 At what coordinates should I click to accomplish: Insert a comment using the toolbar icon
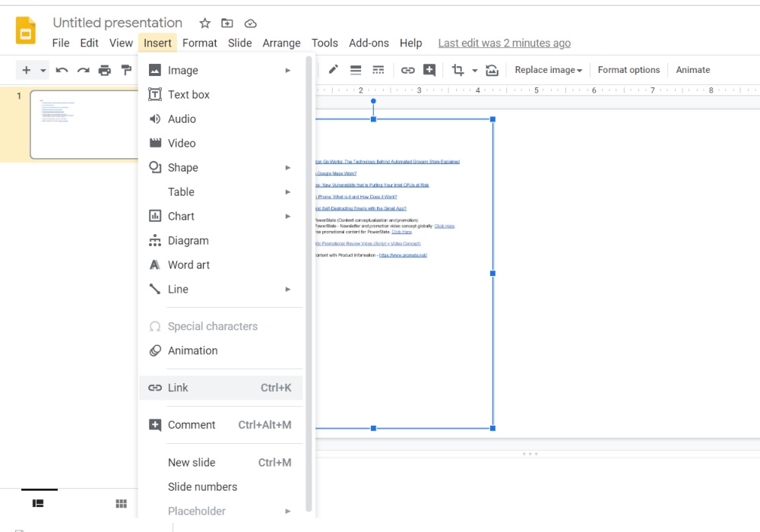pyautogui.click(x=429, y=69)
